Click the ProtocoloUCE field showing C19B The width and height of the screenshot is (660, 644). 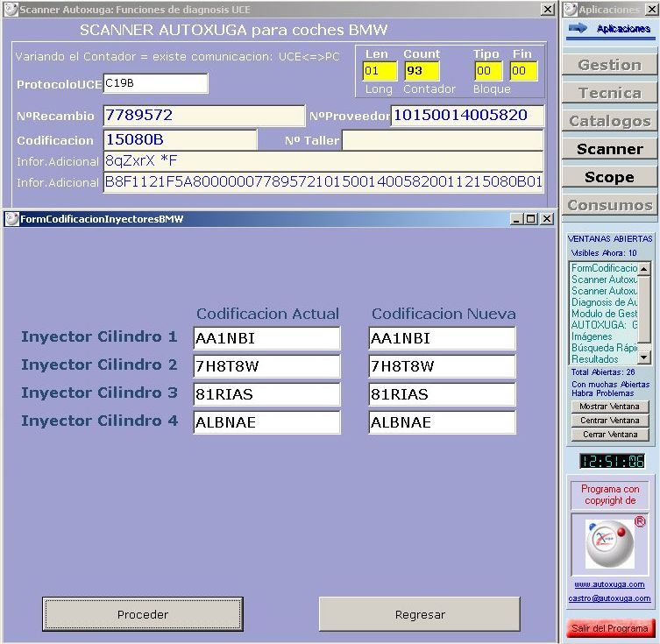[x=155, y=83]
